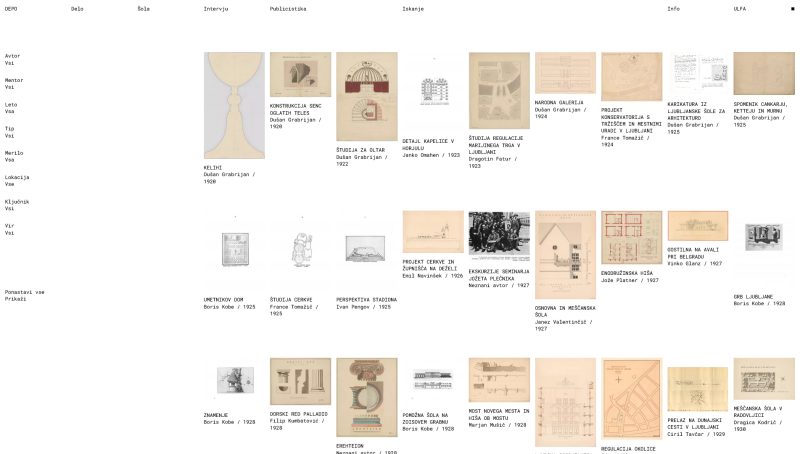The image size is (800, 454).
Task: Open the Intervju menu item
Action: pos(216,9)
